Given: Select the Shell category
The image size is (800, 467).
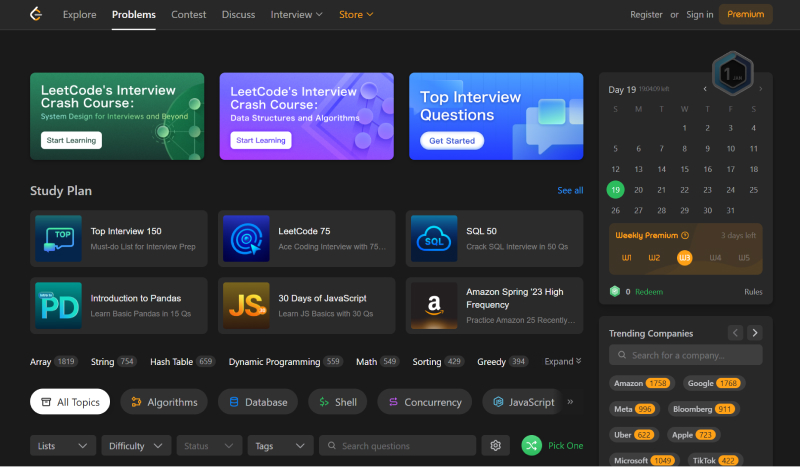Looking at the screenshot, I should click(337, 402).
